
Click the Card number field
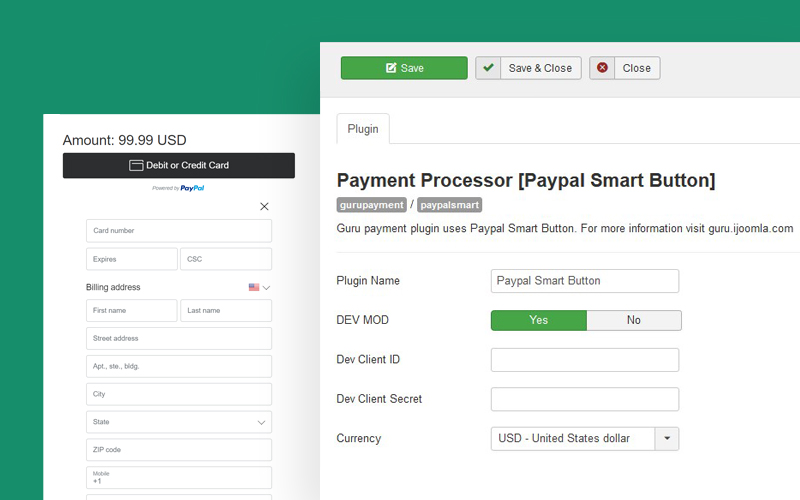(x=179, y=231)
